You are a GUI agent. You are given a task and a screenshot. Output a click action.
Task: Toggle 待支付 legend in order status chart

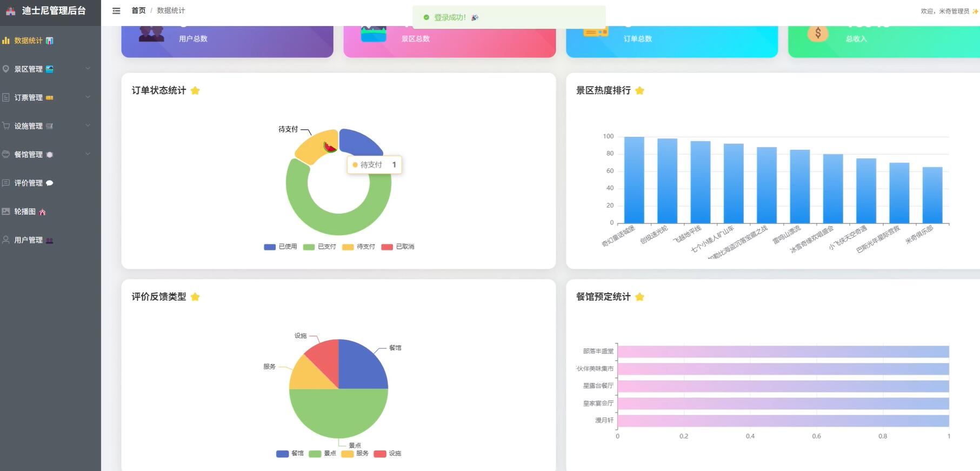tap(358, 247)
